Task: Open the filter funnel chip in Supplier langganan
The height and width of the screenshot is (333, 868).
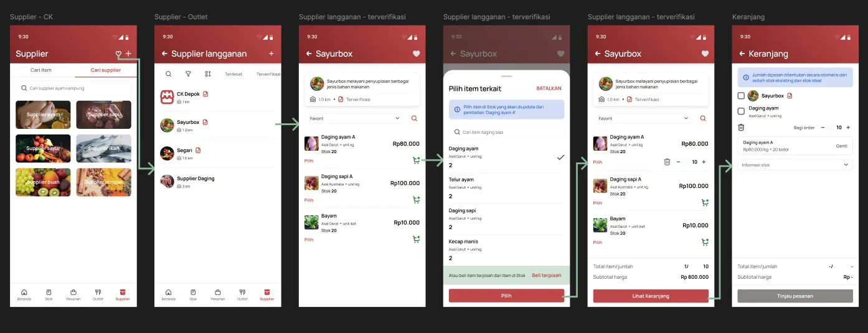Action: click(188, 74)
